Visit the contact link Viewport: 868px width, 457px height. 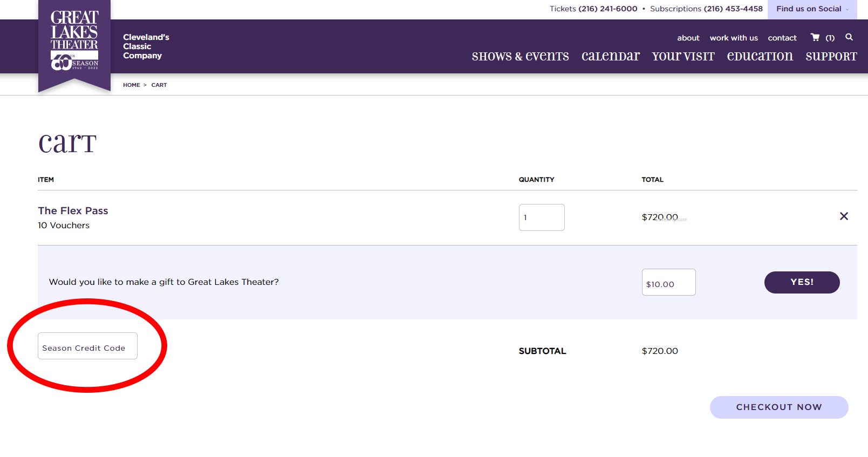(x=782, y=38)
